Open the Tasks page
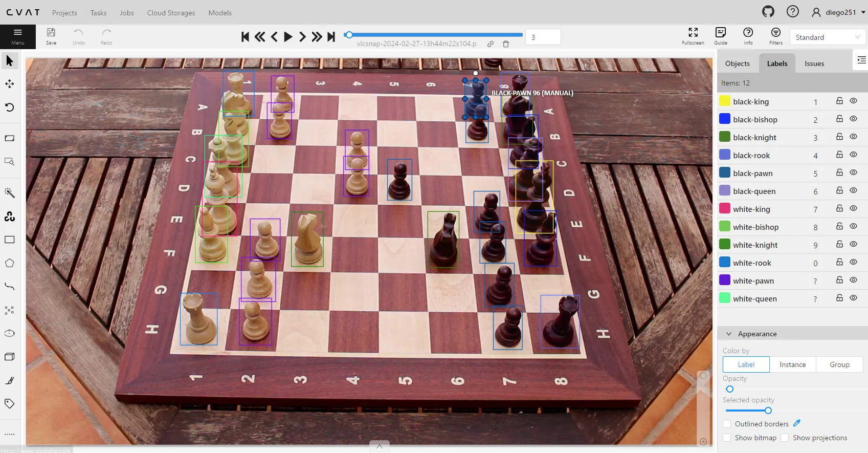 coord(99,13)
